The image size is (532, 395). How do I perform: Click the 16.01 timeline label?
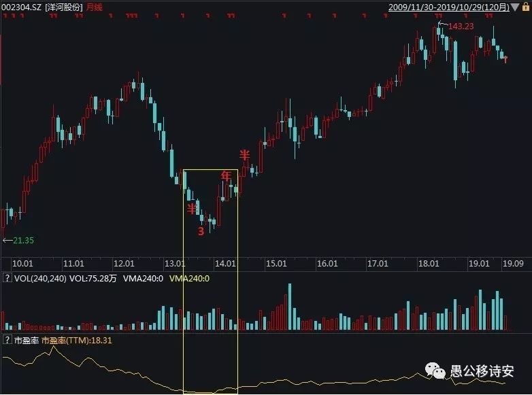[x=327, y=263]
